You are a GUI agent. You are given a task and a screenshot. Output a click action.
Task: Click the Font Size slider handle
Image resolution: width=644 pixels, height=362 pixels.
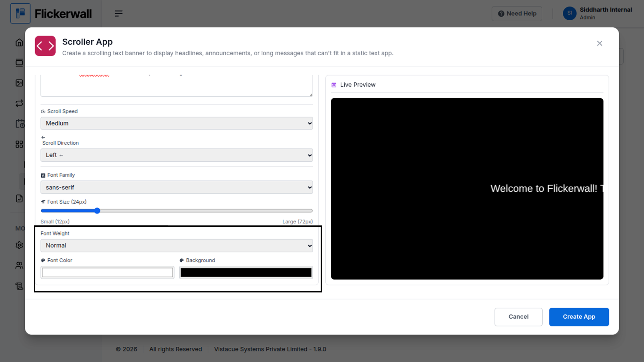point(97,211)
